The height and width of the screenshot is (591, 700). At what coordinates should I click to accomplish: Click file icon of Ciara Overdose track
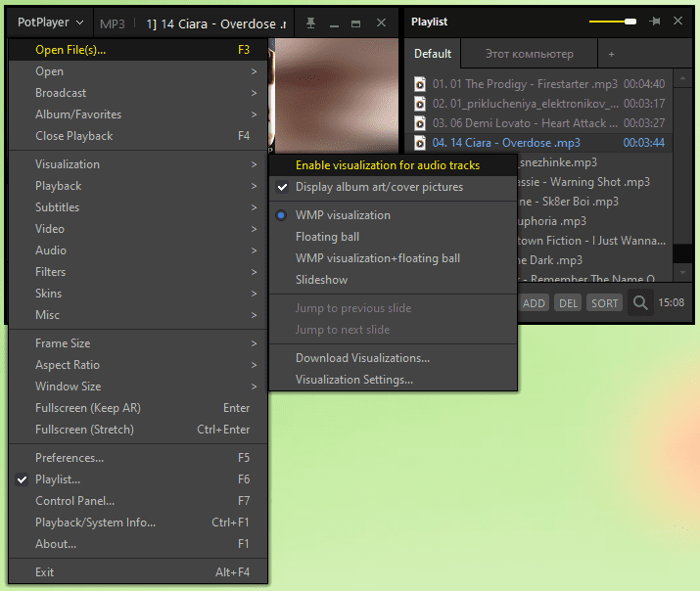tap(420, 143)
